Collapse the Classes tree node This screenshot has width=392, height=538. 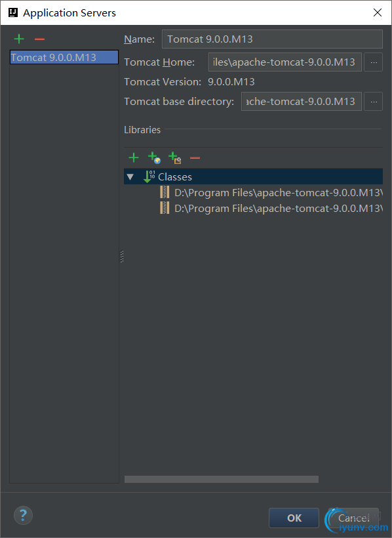(130, 177)
